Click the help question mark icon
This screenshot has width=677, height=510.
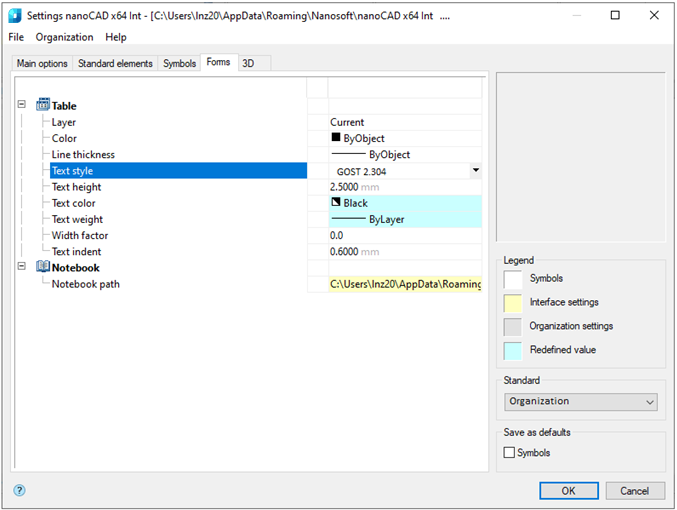(19, 490)
